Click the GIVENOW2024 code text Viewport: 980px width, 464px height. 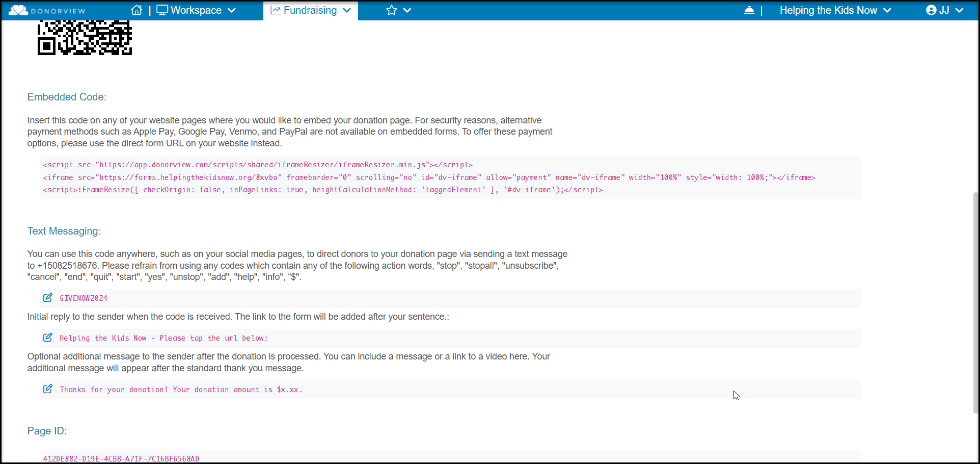(x=84, y=298)
